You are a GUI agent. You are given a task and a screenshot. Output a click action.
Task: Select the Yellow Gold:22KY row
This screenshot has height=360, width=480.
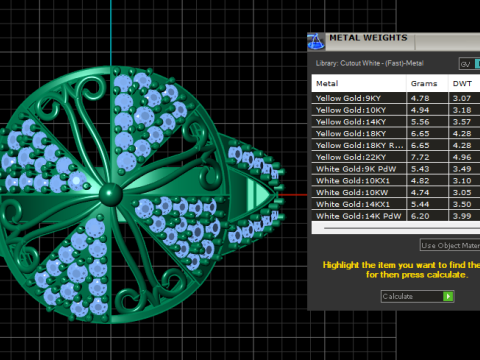click(x=396, y=157)
